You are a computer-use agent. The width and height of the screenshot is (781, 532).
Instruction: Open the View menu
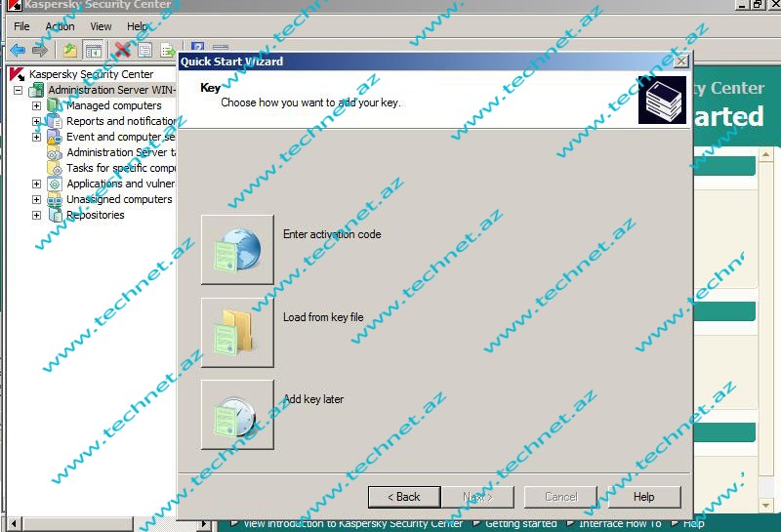tap(101, 26)
